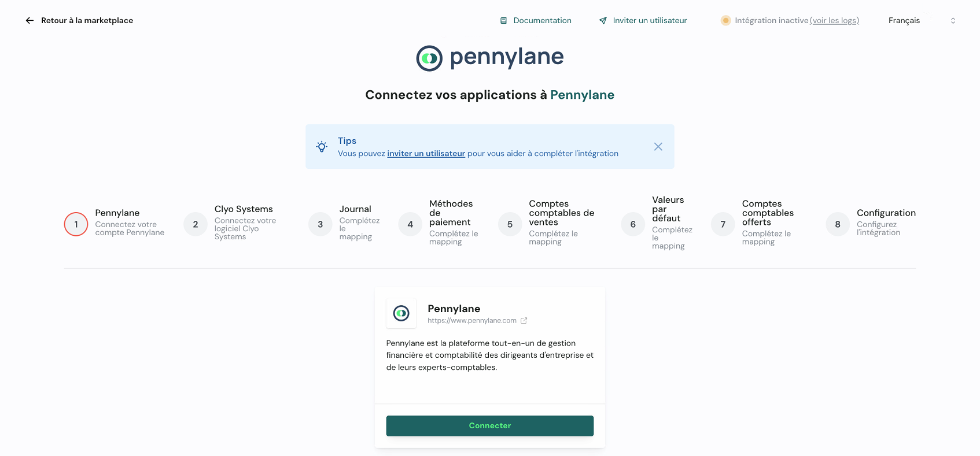Click the "inviter un utilisateur" tip link
Screen dimensions: 980x456
click(426, 154)
